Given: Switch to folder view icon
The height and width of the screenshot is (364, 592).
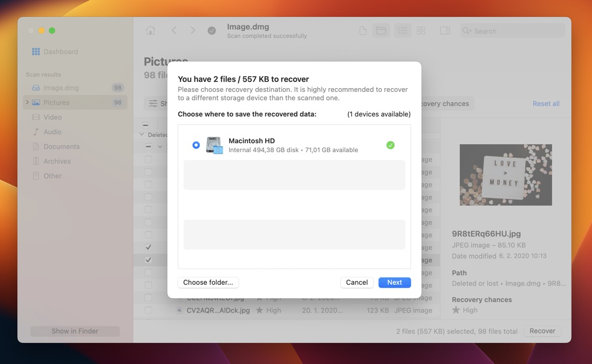Looking at the screenshot, I should (x=381, y=31).
